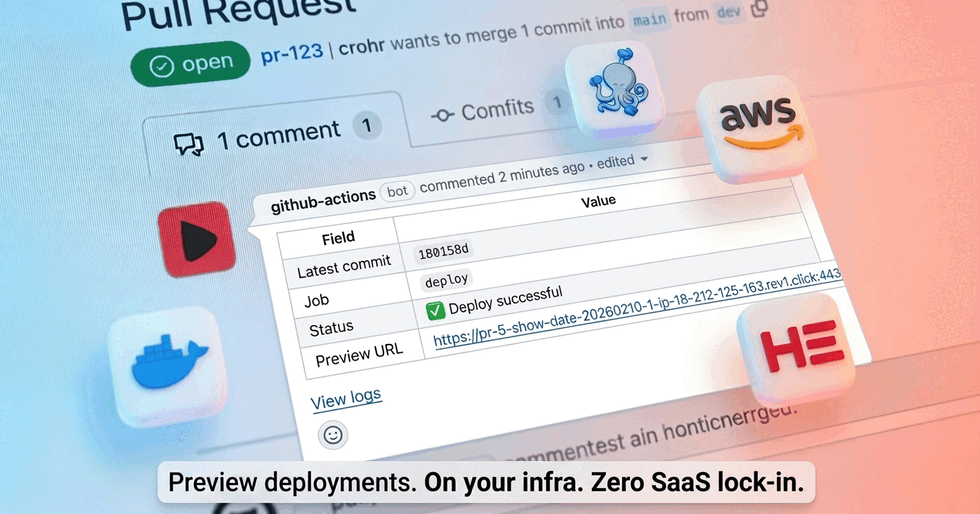Click the octopus app icon tile

tap(614, 89)
